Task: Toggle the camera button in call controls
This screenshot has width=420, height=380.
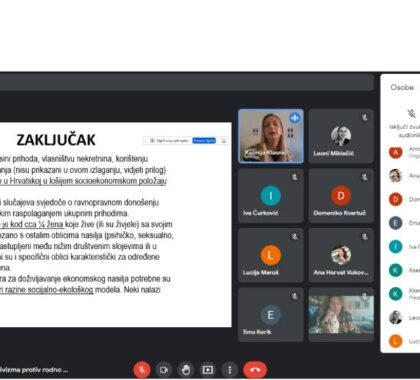Action: [x=163, y=370]
